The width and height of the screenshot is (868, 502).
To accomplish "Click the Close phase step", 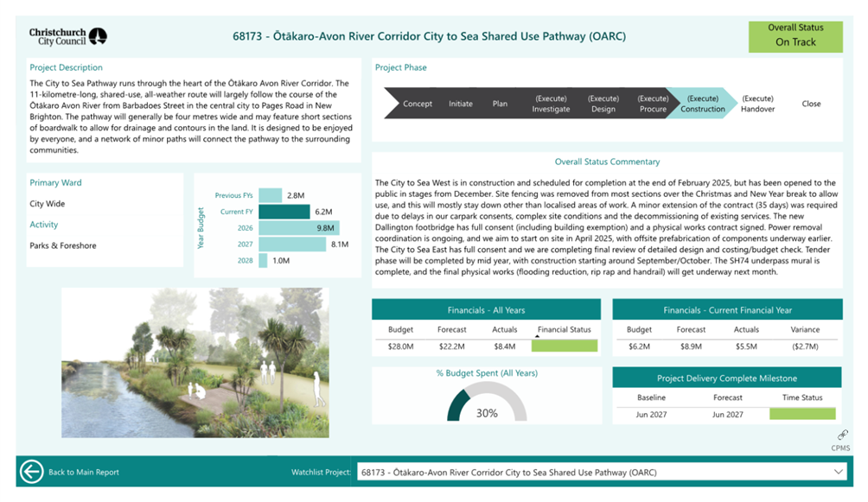I will point(810,104).
